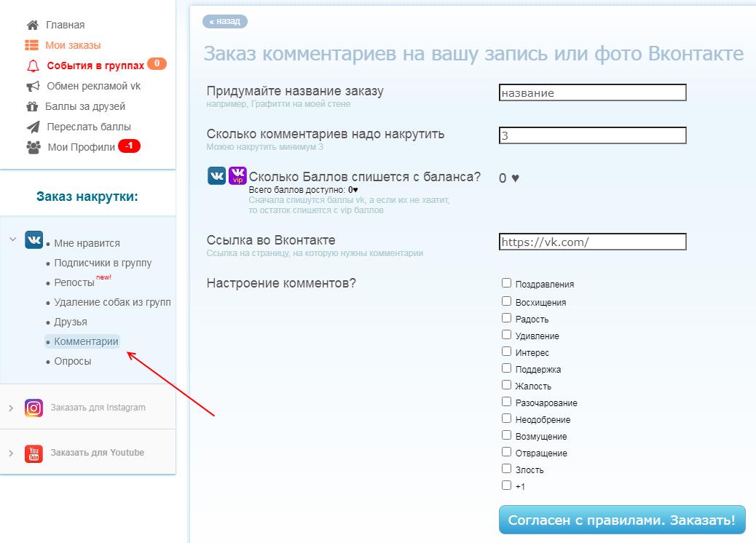This screenshot has height=543, width=756.
Task: Enable the Жалость checkbox
Action: pyautogui.click(x=506, y=385)
